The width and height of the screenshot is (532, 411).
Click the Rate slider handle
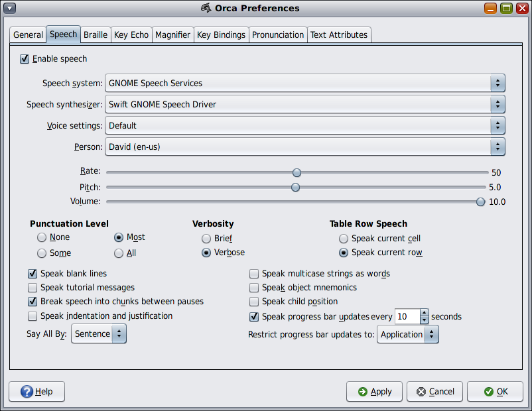(297, 172)
